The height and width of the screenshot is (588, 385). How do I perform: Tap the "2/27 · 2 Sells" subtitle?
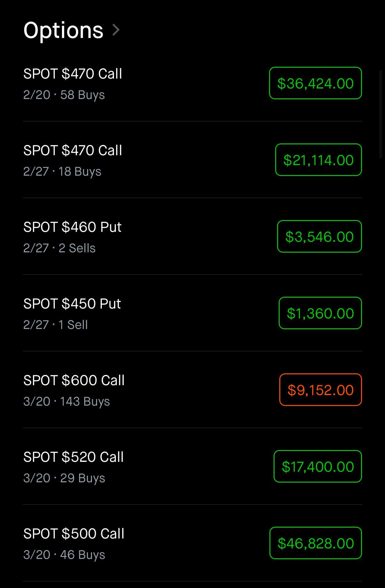[59, 248]
